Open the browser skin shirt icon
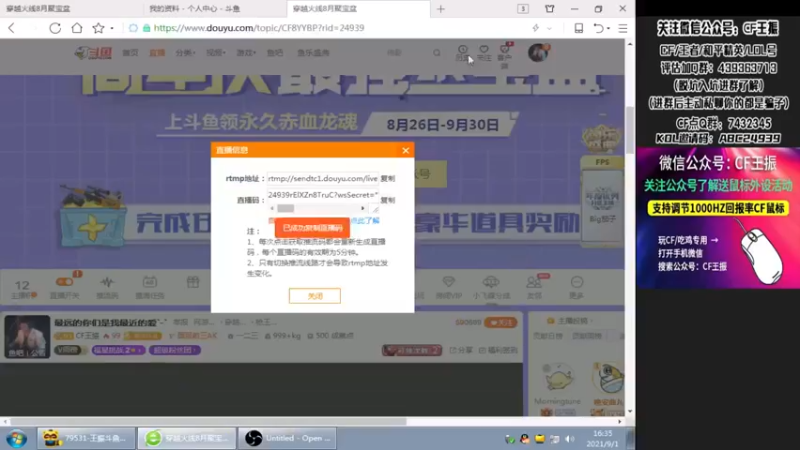Image resolution: width=800 pixels, height=450 pixels. tap(549, 9)
